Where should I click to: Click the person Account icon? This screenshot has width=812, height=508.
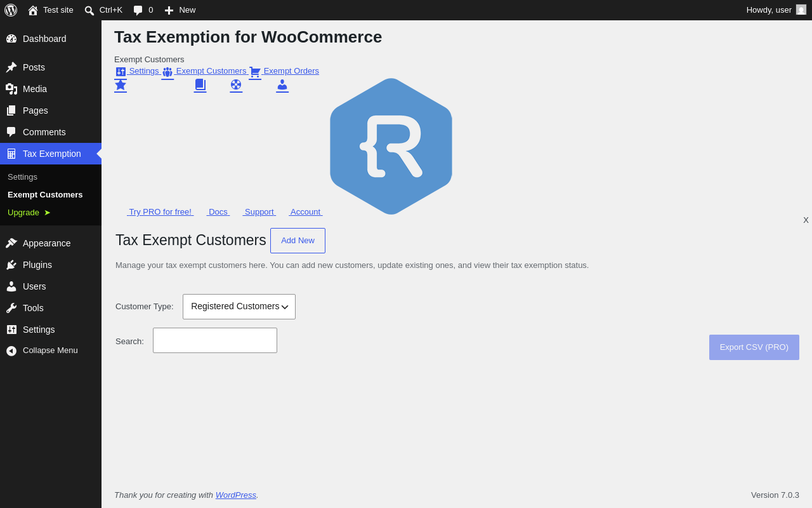282,84
